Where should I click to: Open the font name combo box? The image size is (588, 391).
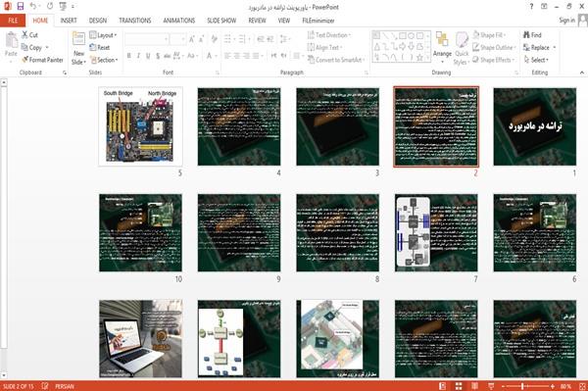(x=146, y=39)
